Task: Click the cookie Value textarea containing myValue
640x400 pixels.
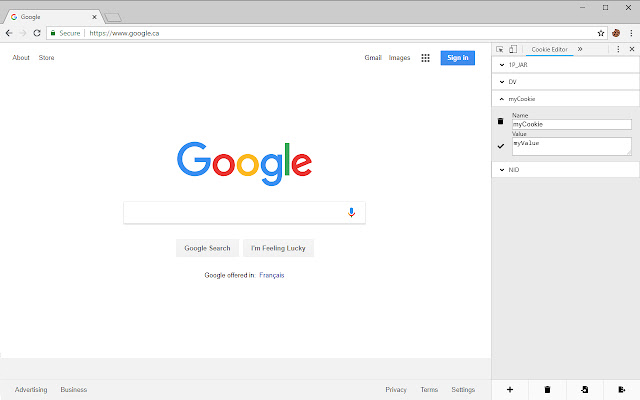Action: (x=572, y=147)
